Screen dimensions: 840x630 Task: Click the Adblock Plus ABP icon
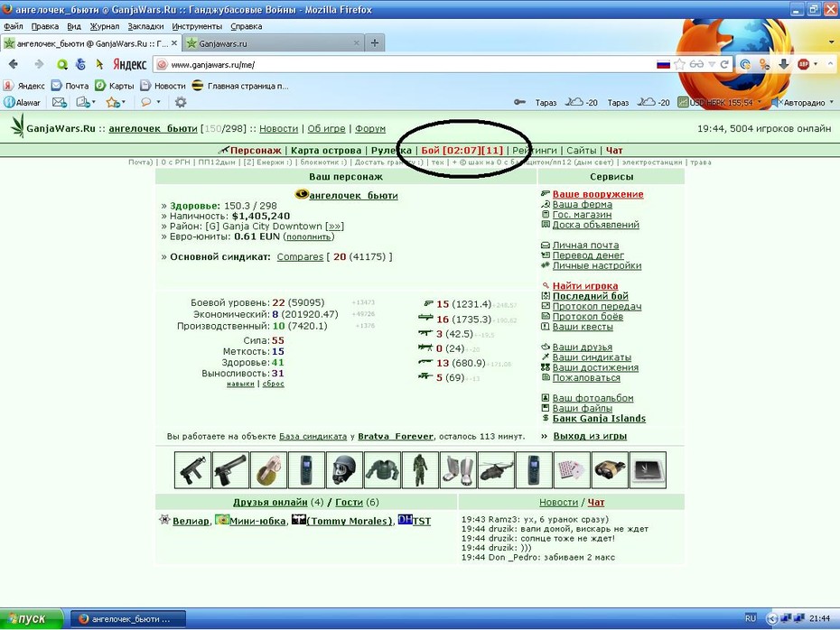click(x=803, y=64)
